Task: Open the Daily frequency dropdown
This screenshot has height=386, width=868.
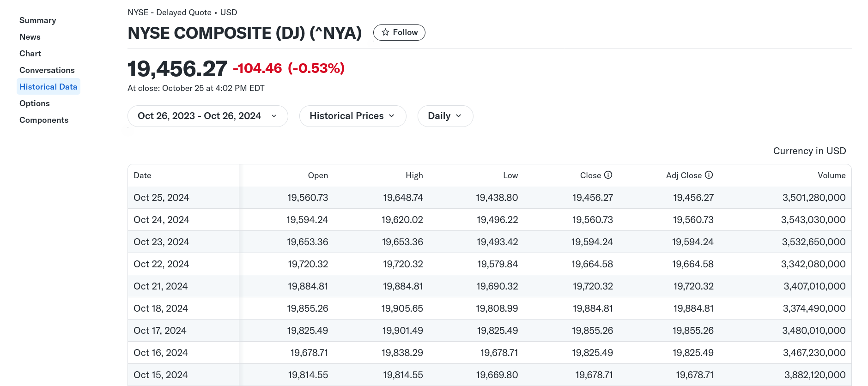Action: pyautogui.click(x=445, y=116)
